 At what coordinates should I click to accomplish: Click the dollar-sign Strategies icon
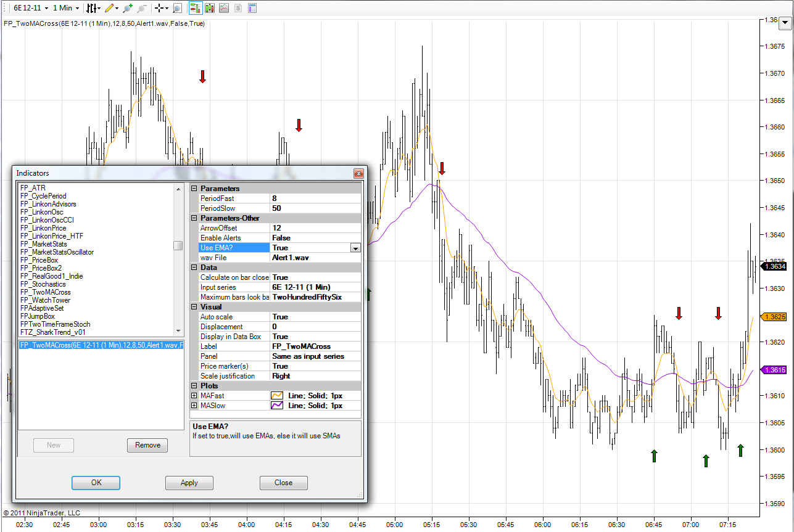238,8
